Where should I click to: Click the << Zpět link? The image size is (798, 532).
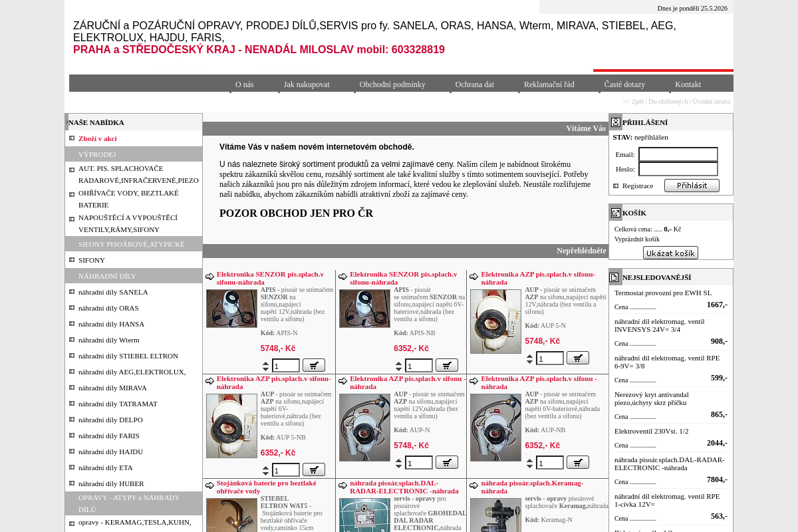[633, 101]
